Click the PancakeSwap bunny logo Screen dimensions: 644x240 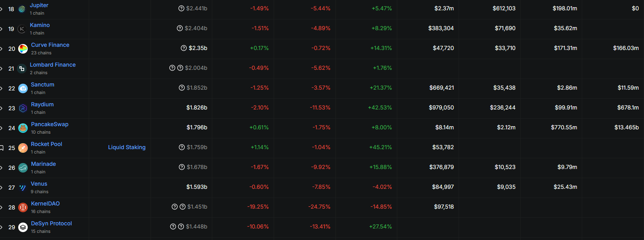23,128
